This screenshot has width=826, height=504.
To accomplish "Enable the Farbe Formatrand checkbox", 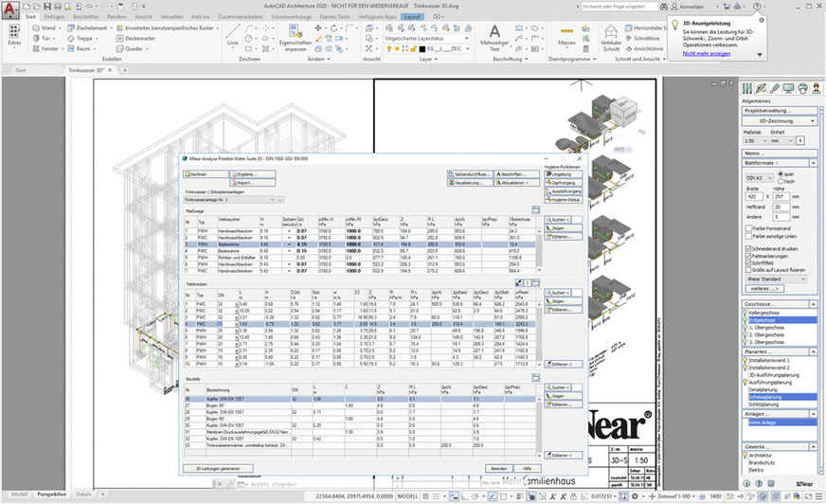I will pos(749,228).
